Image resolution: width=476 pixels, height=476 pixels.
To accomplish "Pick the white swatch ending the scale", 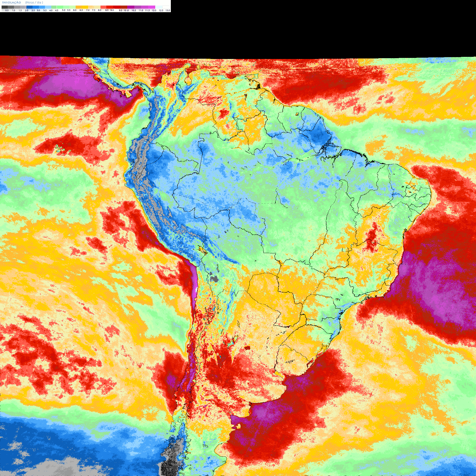I will [x=166, y=7].
